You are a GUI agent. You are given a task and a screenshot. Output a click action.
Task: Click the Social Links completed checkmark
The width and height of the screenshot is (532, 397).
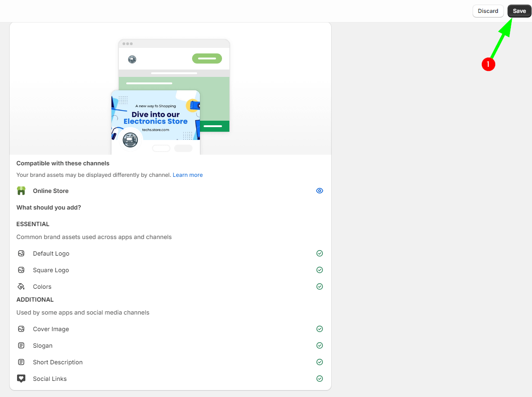pos(320,379)
